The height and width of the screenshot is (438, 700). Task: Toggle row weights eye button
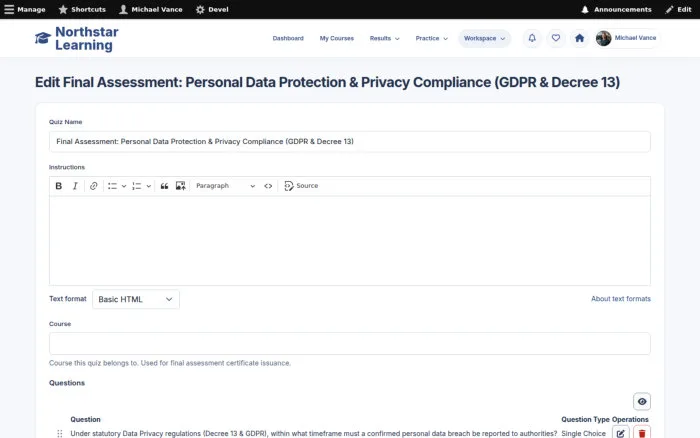(x=642, y=401)
